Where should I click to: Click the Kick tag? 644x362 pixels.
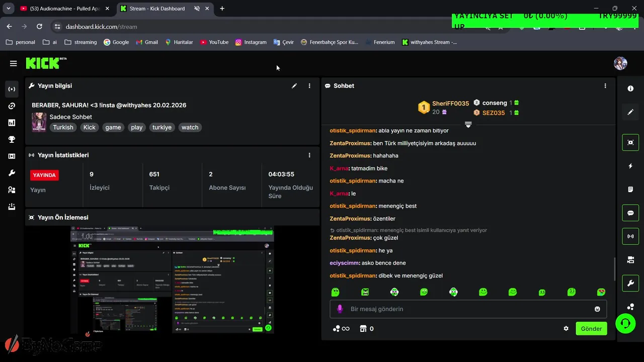tap(90, 127)
